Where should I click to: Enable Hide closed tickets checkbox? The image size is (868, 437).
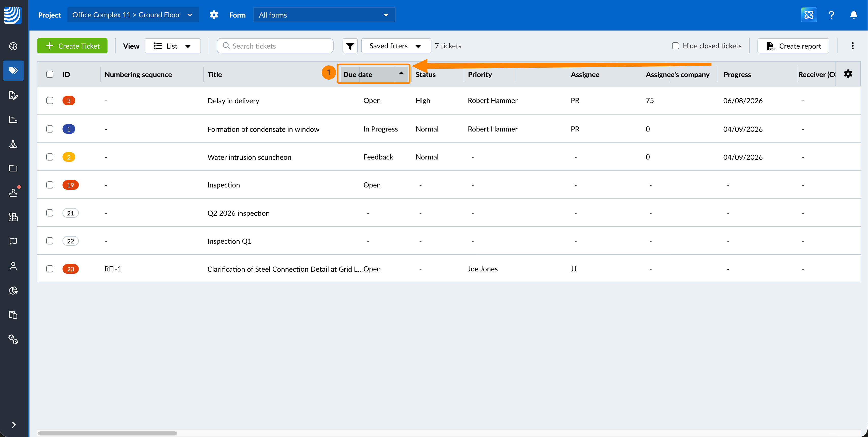[x=675, y=46]
